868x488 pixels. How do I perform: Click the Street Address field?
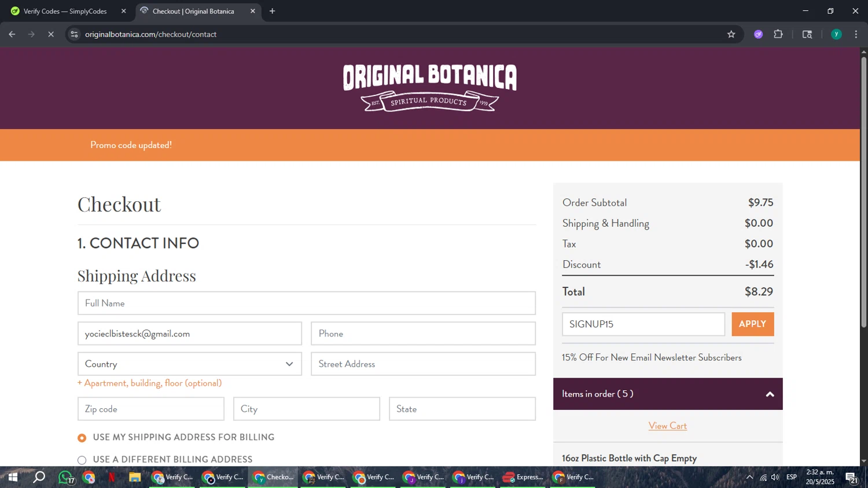tap(423, 364)
